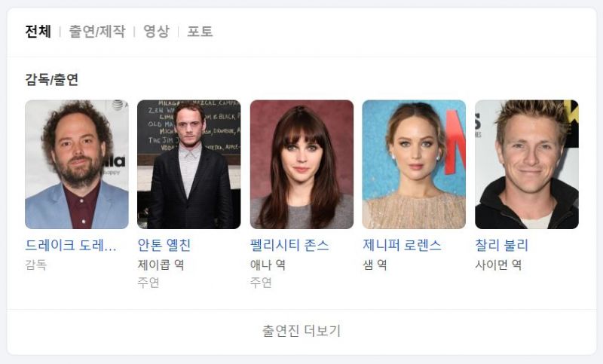The height and width of the screenshot is (364, 603).
Task: Select the 찰리 뷸리 name link
Action: tap(502, 245)
